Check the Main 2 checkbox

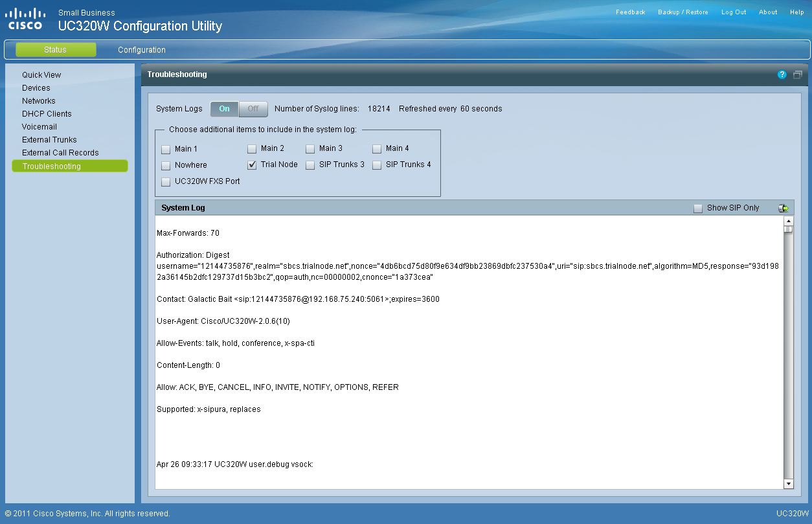pyautogui.click(x=252, y=149)
